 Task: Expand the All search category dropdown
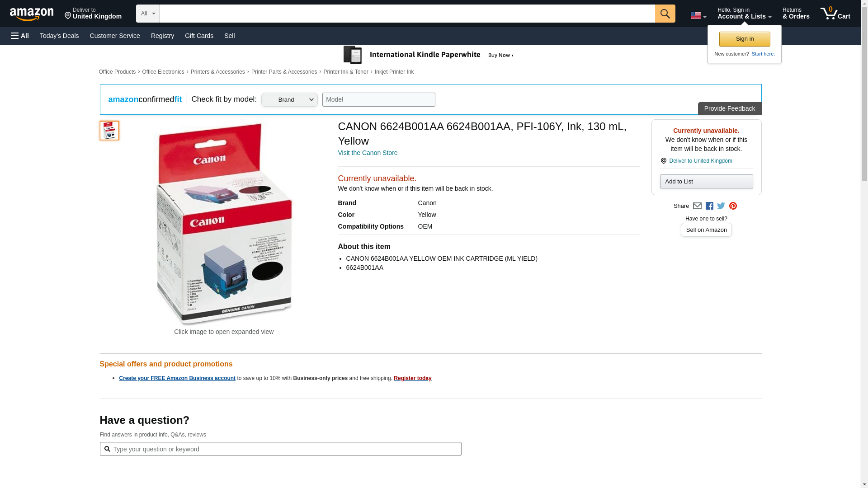coord(148,14)
